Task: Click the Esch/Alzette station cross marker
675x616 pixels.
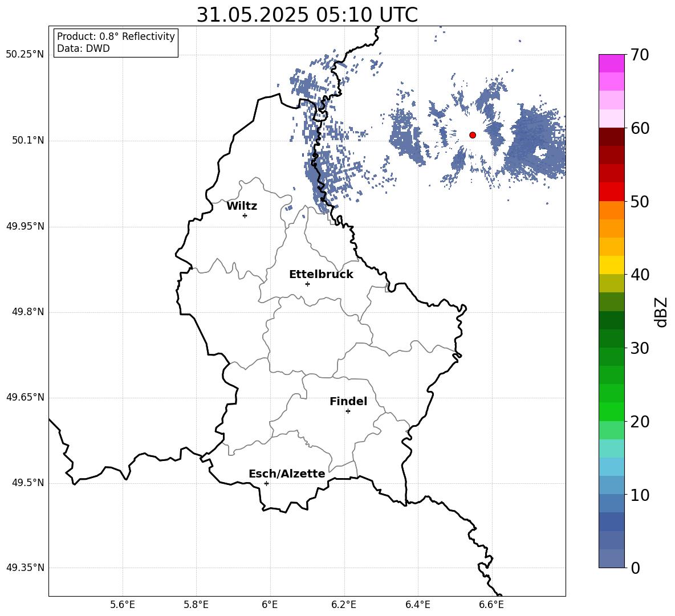Action: pos(266,483)
